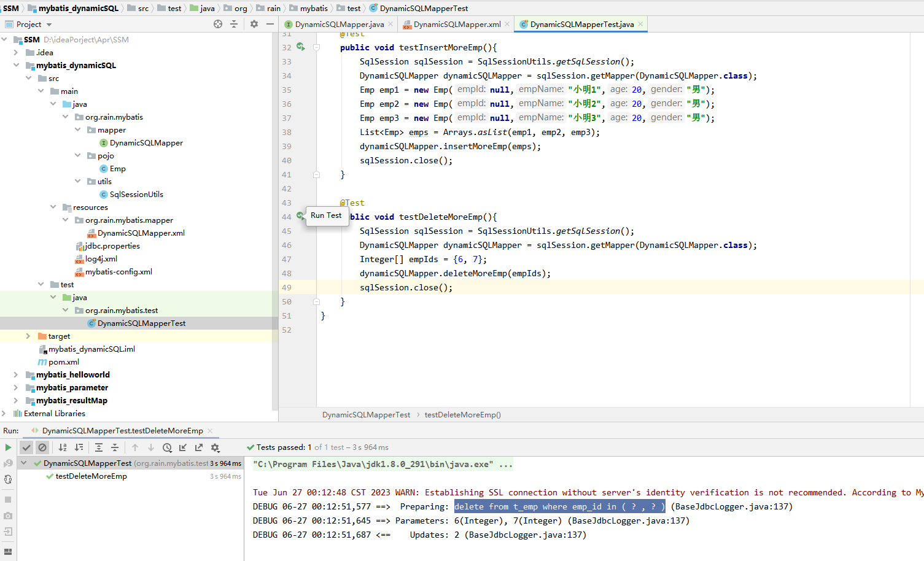924x561 pixels.
Task: Restore layout icon in Run sidebar
Action: click(8, 551)
